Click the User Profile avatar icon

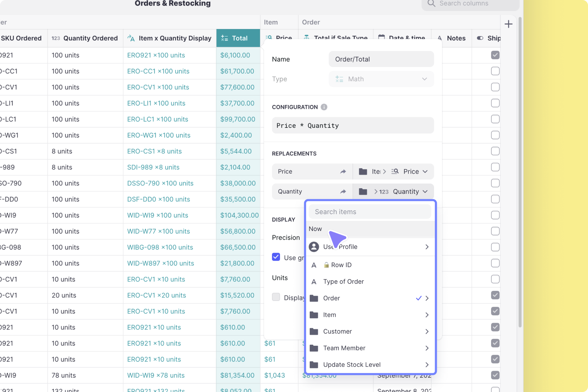pos(314,247)
